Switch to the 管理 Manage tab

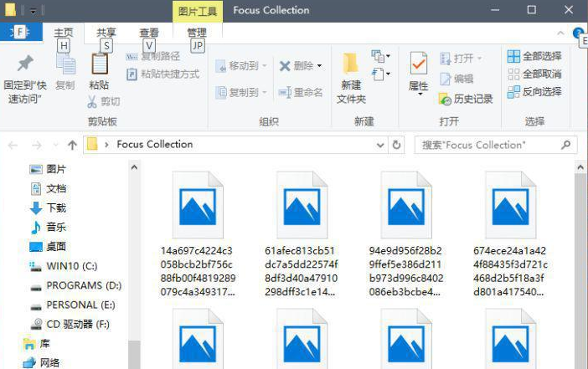tap(197, 33)
